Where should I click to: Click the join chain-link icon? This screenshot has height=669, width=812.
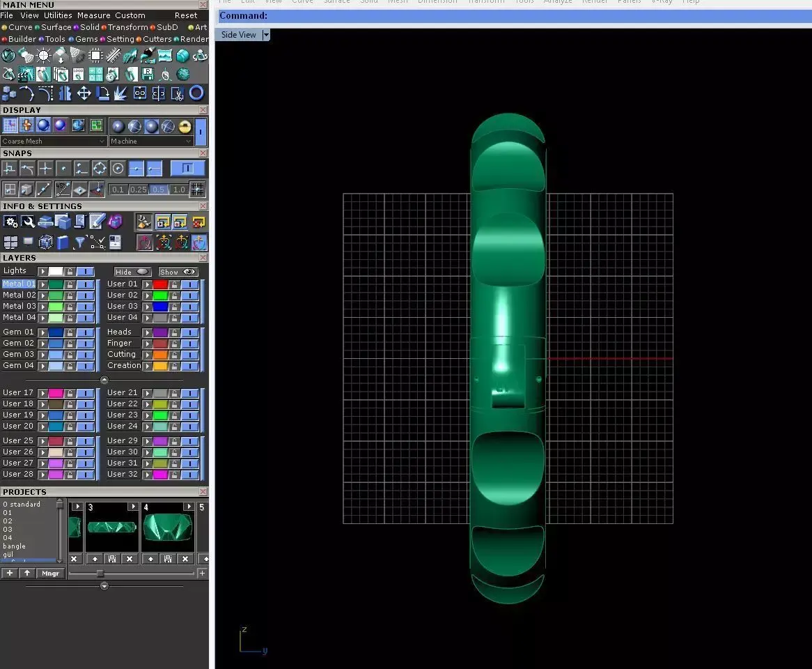pyautogui.click(x=140, y=93)
